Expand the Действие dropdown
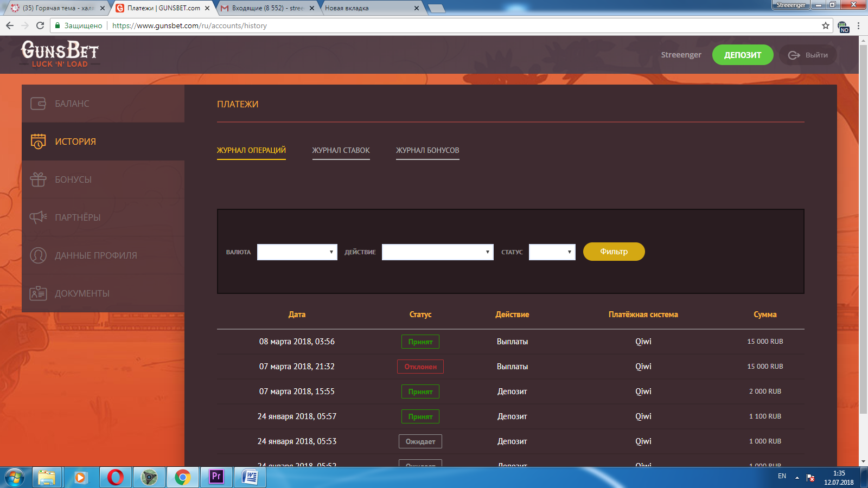This screenshot has height=488, width=868. (x=438, y=252)
